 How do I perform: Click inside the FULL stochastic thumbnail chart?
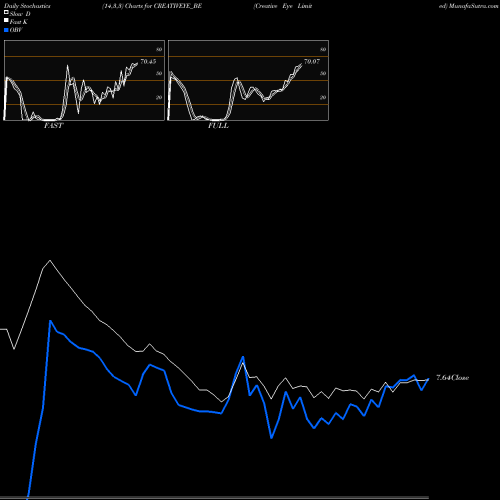248,80
